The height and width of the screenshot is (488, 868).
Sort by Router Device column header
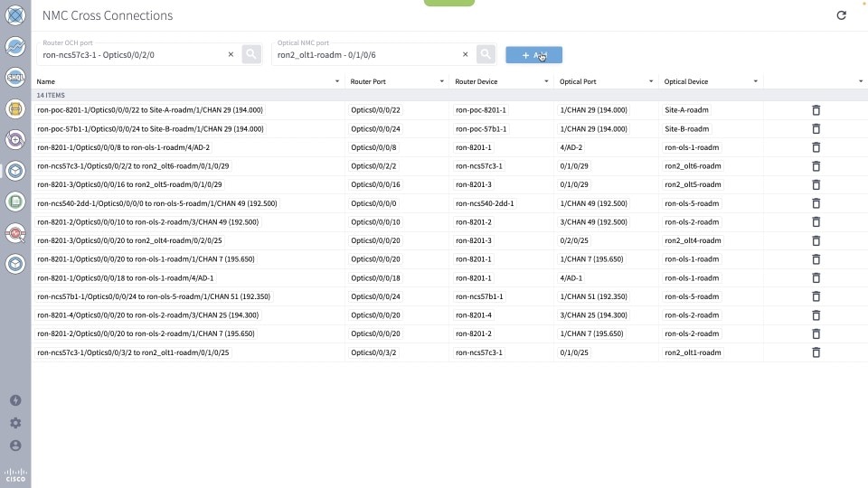point(476,81)
